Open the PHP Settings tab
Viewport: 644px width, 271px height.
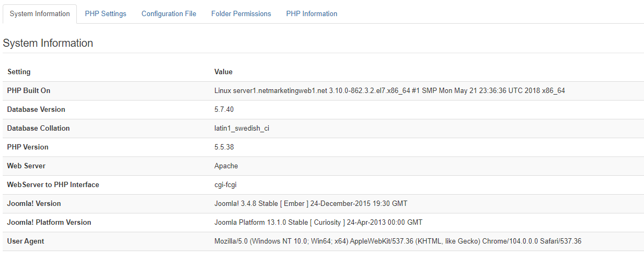(105, 14)
